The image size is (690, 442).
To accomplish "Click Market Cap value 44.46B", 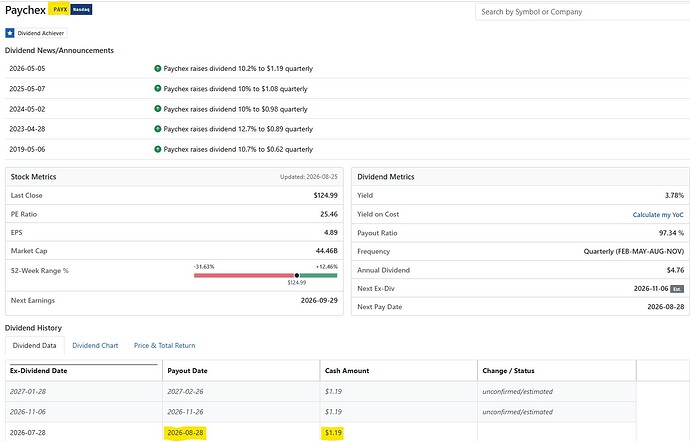I will (x=327, y=251).
